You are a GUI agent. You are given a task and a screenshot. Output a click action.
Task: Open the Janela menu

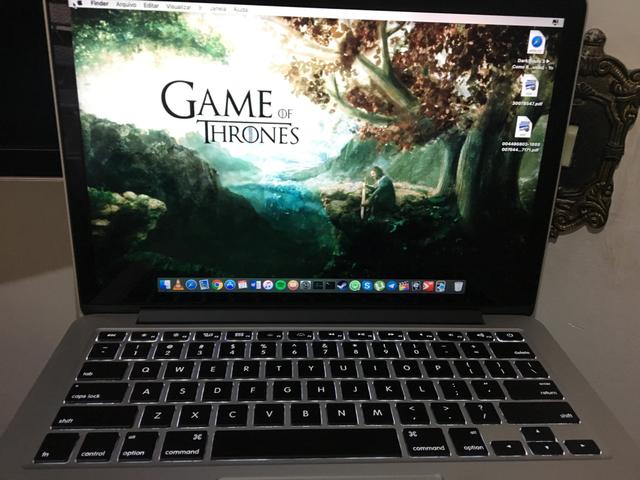pos(218,8)
